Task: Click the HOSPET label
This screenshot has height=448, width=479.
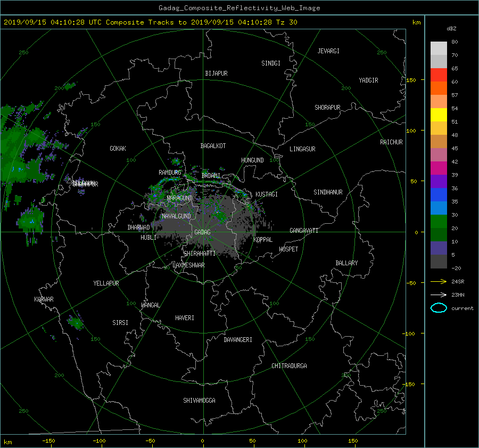Action: pos(288,249)
